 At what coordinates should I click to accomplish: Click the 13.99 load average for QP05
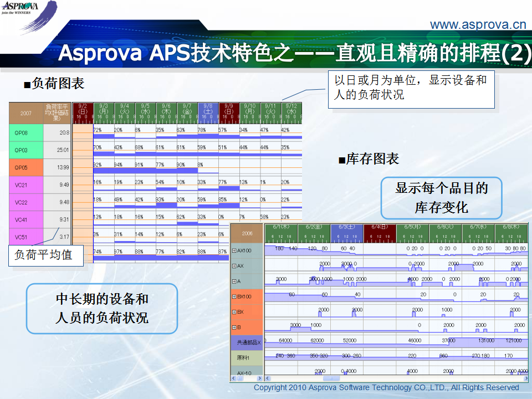tap(63, 167)
